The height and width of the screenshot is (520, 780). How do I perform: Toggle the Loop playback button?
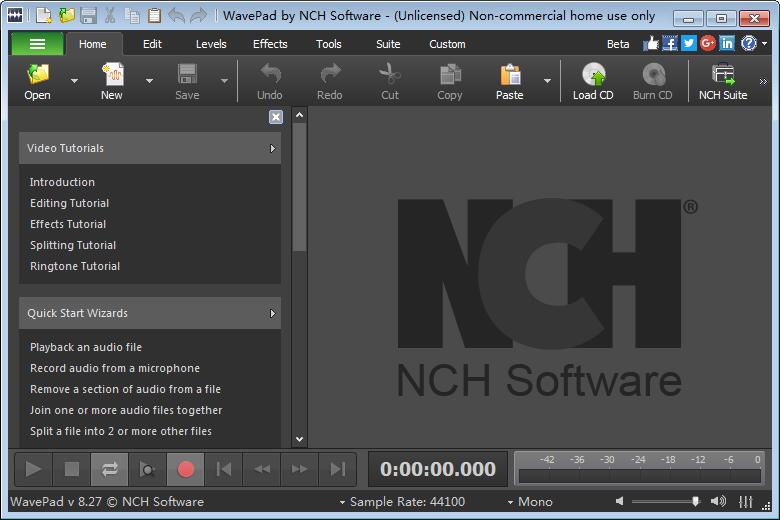coord(109,469)
